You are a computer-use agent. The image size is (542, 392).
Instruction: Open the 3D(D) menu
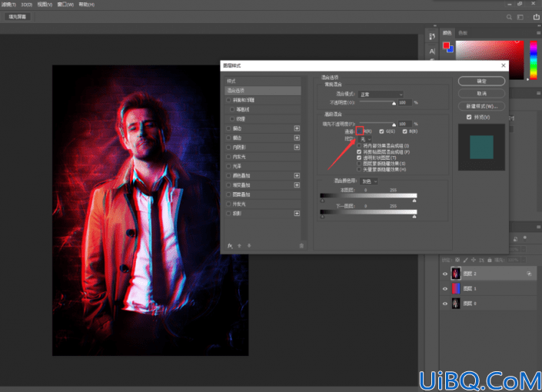[x=27, y=5]
